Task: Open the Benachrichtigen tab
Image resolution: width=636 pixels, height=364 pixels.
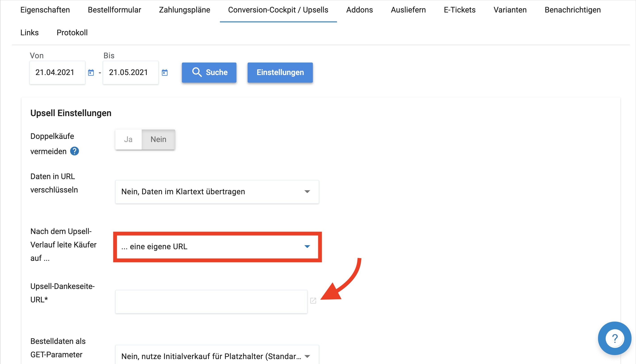Action: [x=573, y=10]
